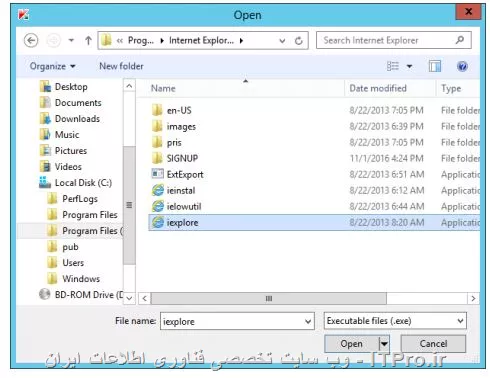Toggle the preview pane

pos(435,66)
